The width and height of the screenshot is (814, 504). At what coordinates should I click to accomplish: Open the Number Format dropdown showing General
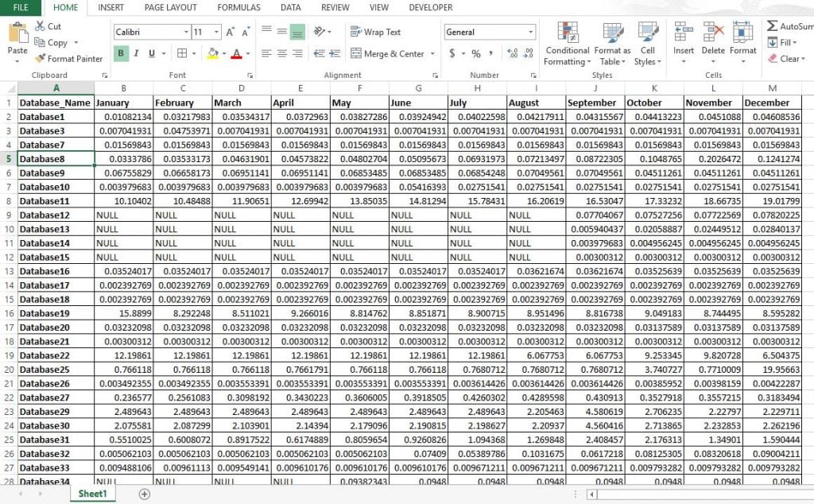488,32
